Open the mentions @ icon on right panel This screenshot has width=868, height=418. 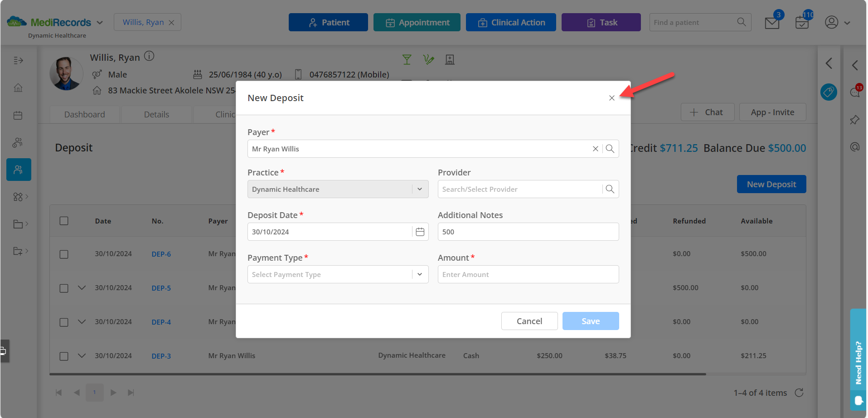[854, 146]
